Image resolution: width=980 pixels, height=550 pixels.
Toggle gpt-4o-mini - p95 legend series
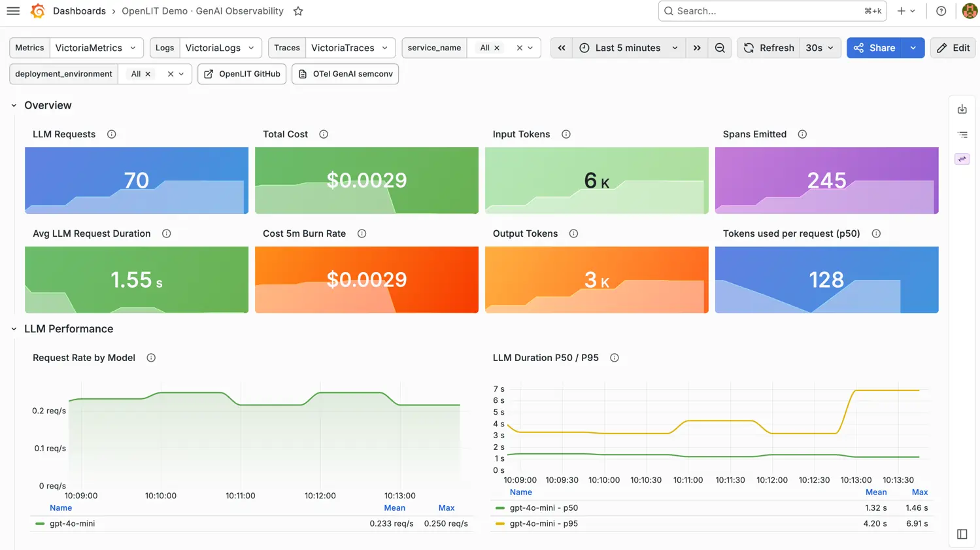[x=544, y=524]
